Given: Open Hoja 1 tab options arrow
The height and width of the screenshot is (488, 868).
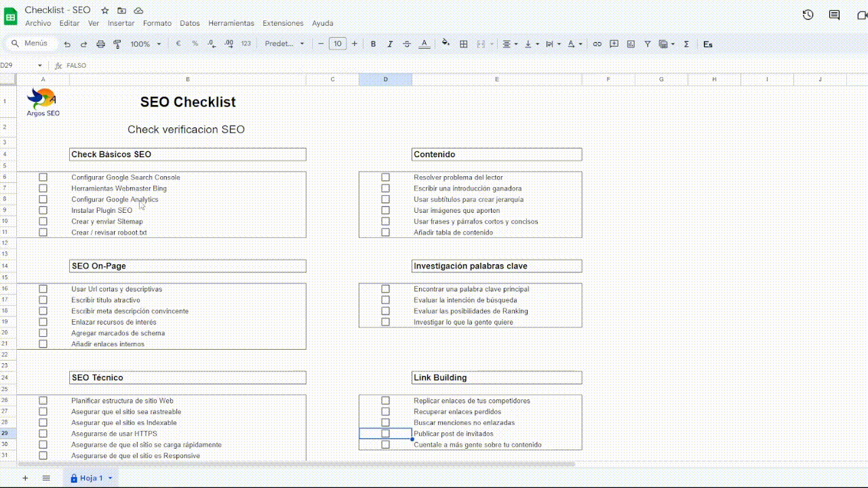Looking at the screenshot, I should click(110, 478).
